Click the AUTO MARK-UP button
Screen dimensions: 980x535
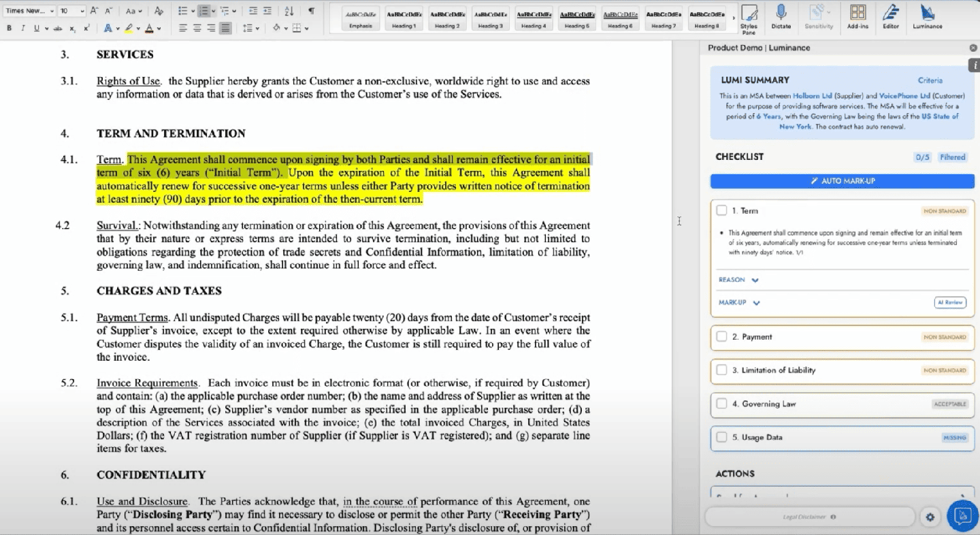tap(843, 181)
